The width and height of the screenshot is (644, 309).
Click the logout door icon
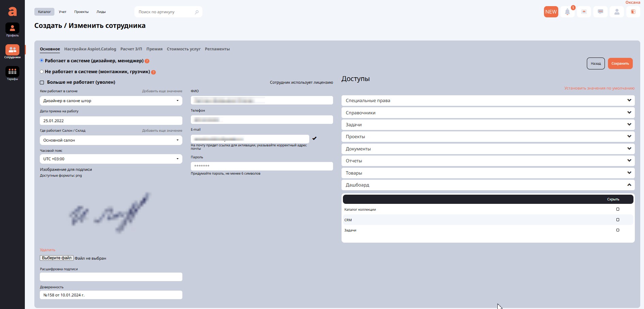coord(633,12)
